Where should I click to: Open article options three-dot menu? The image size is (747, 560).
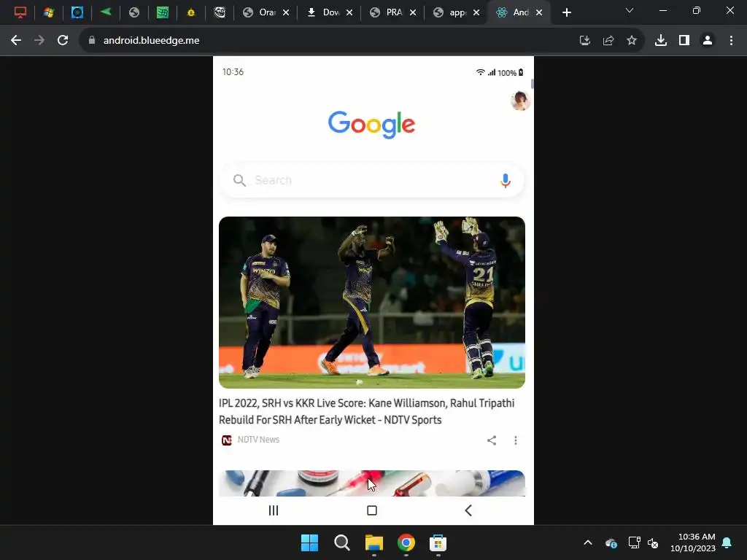516,440
